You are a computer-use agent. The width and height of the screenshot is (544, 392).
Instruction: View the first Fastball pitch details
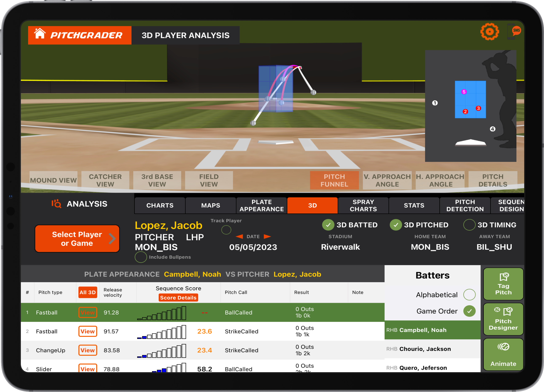coord(88,312)
